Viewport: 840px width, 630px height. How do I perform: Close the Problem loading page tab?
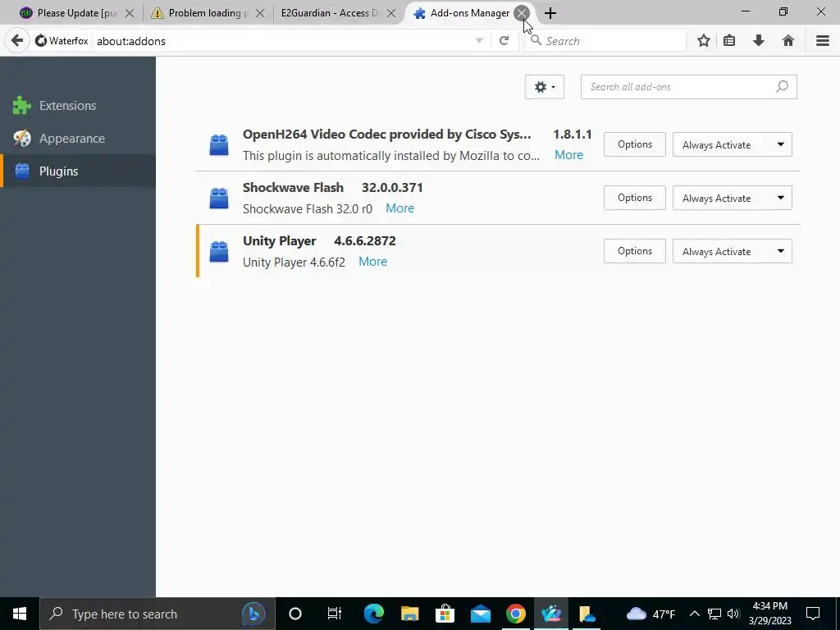click(260, 13)
